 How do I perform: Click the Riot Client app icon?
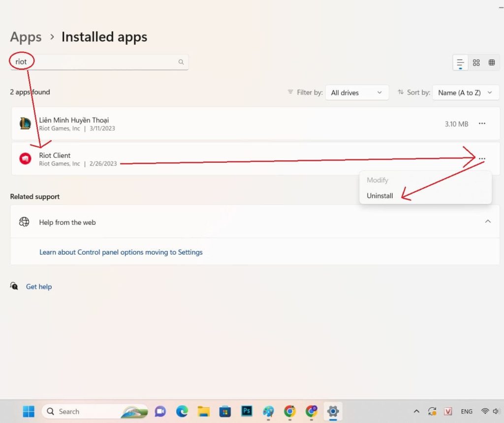26,159
